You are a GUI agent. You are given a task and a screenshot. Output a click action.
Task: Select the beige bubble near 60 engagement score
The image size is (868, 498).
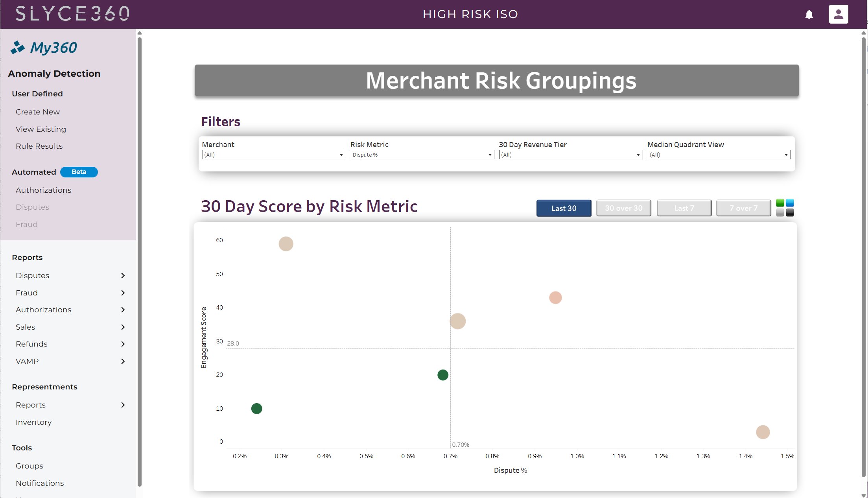pos(286,244)
